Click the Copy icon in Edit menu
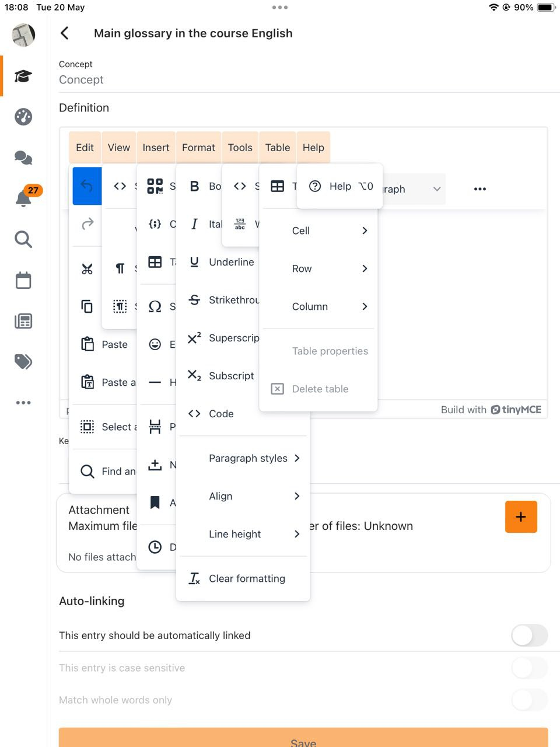This screenshot has width=560, height=747. 87,306
